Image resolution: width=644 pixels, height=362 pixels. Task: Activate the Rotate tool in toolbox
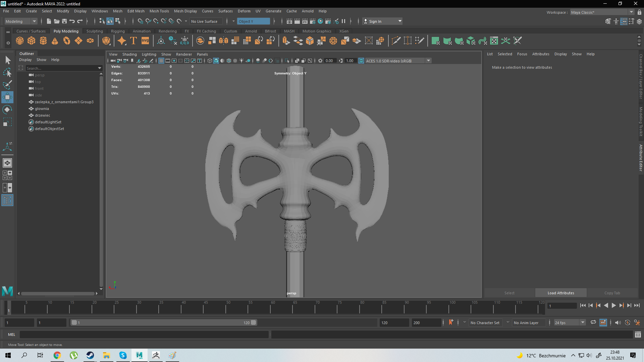pos(7,110)
